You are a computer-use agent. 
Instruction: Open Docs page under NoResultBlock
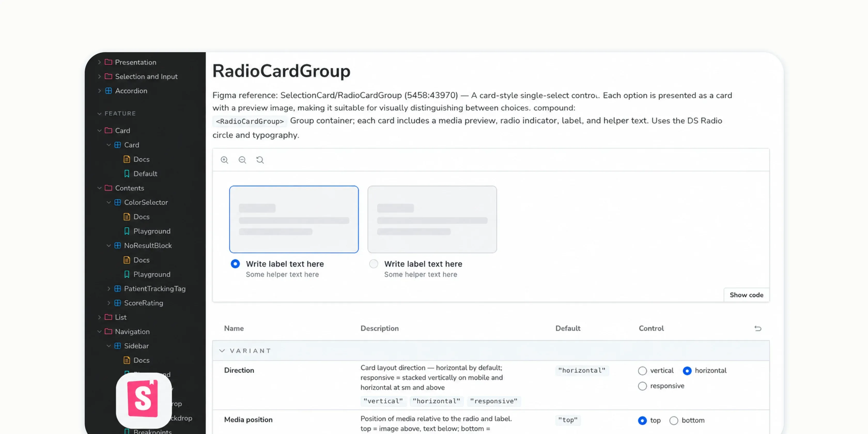(142, 260)
